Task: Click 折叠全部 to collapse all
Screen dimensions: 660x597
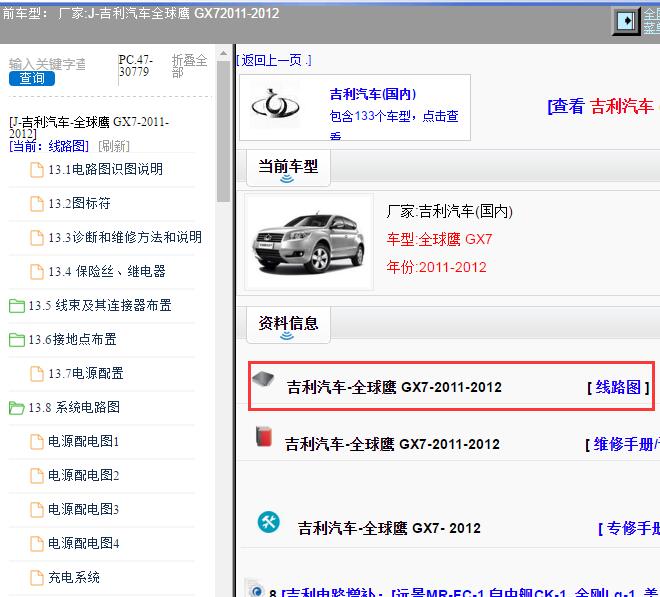Action: pos(189,66)
